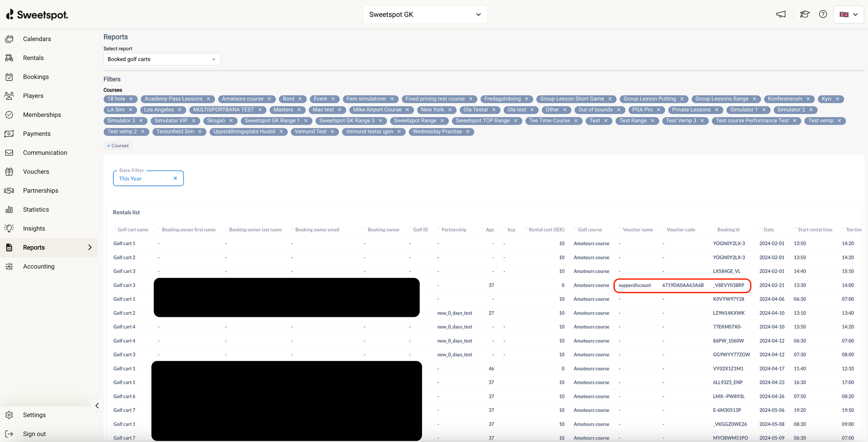Open Calendars in the sidebar
868x442 pixels.
(37, 39)
